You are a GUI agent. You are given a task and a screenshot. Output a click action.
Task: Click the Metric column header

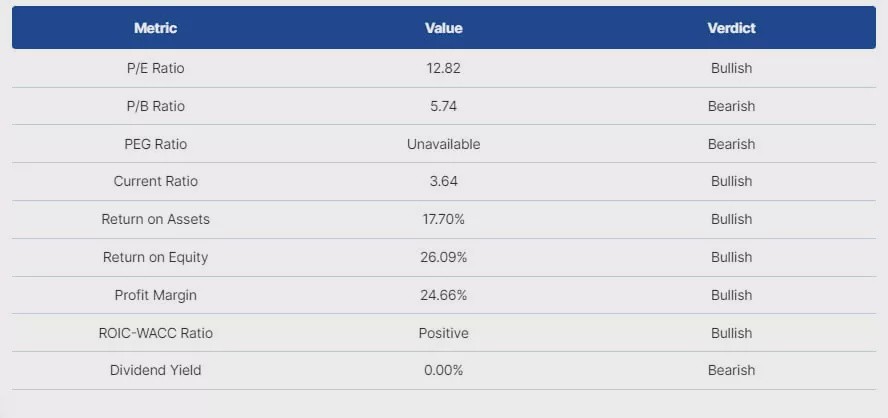(x=155, y=28)
